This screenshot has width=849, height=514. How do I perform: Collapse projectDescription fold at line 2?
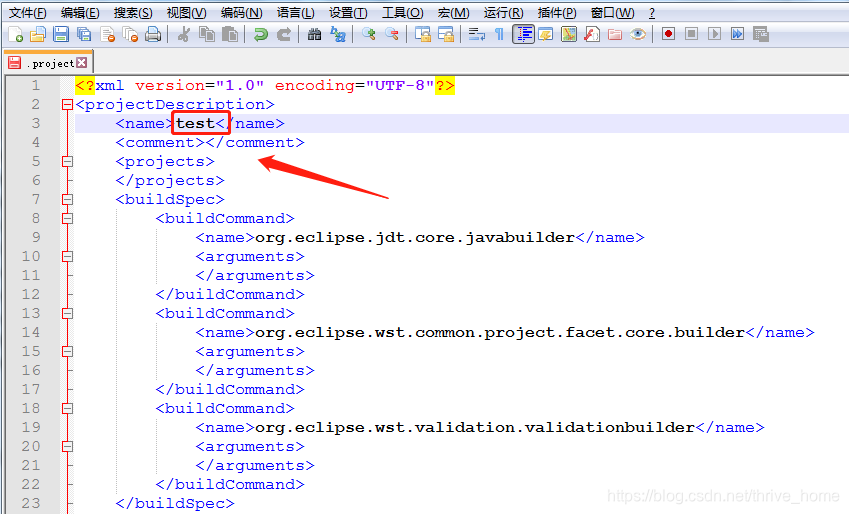tap(67, 105)
